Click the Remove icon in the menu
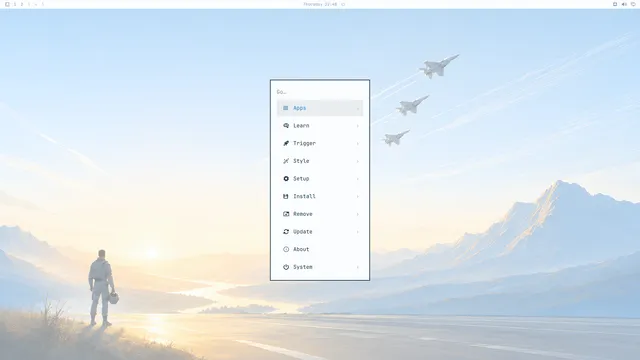The width and height of the screenshot is (640, 360). click(286, 214)
